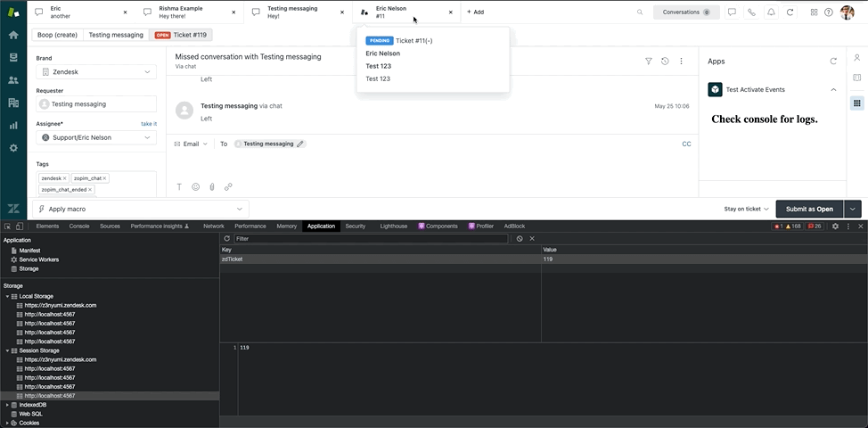Insert emoji using the smiley icon
The image size is (868, 428).
[196, 187]
